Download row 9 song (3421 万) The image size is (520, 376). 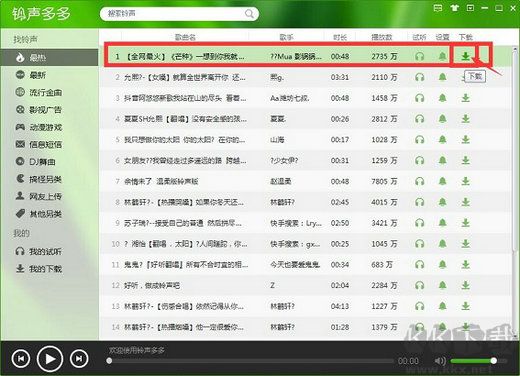click(x=466, y=223)
